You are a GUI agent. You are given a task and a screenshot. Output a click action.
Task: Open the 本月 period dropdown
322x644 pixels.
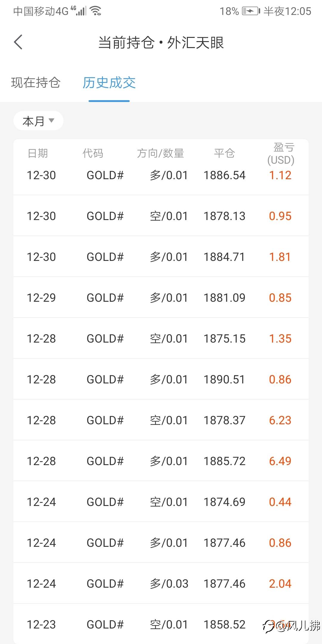[x=38, y=121]
